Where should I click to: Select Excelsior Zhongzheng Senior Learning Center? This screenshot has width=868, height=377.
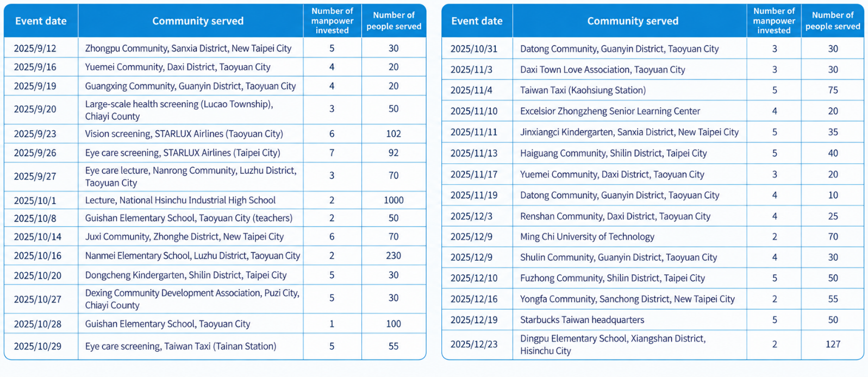[x=610, y=111]
